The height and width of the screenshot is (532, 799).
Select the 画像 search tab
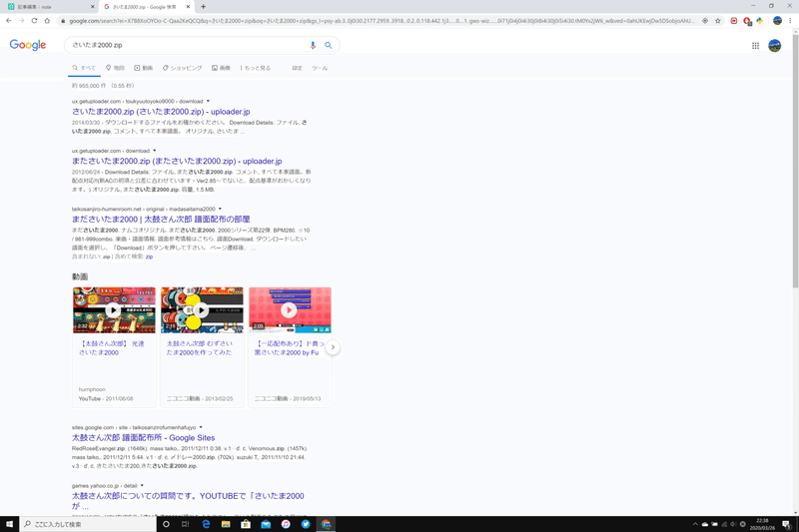221,68
